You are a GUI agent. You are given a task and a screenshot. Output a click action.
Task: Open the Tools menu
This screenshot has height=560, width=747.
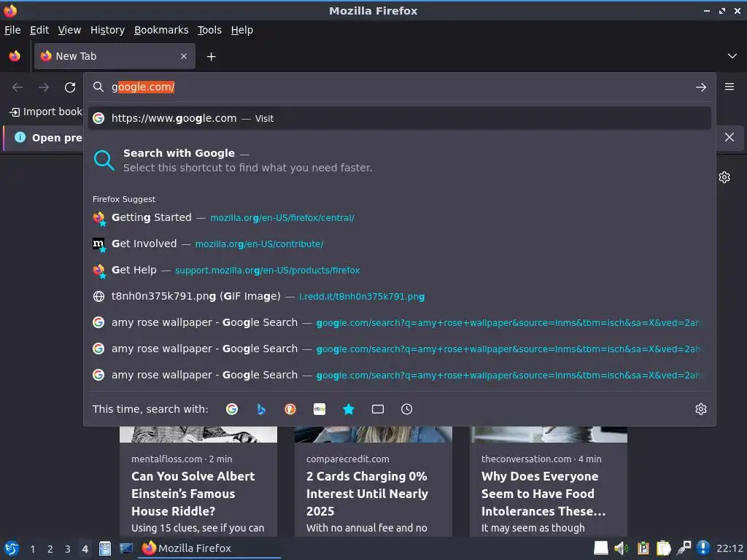pos(209,30)
